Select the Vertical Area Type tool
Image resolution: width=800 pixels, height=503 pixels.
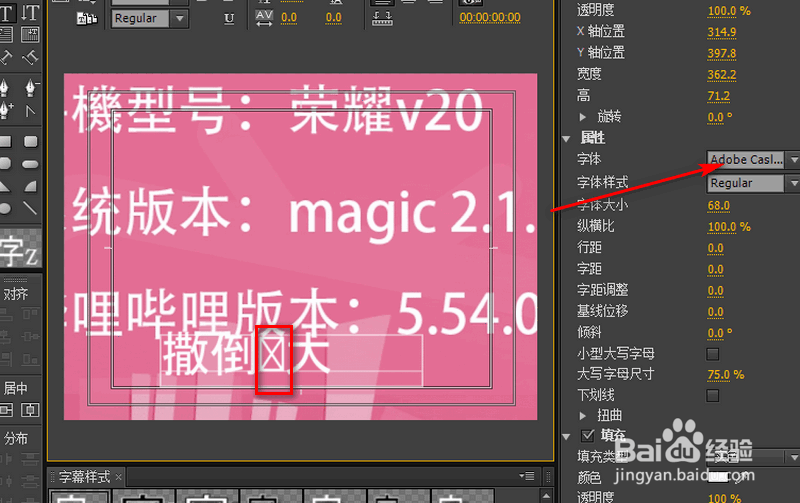point(30,35)
